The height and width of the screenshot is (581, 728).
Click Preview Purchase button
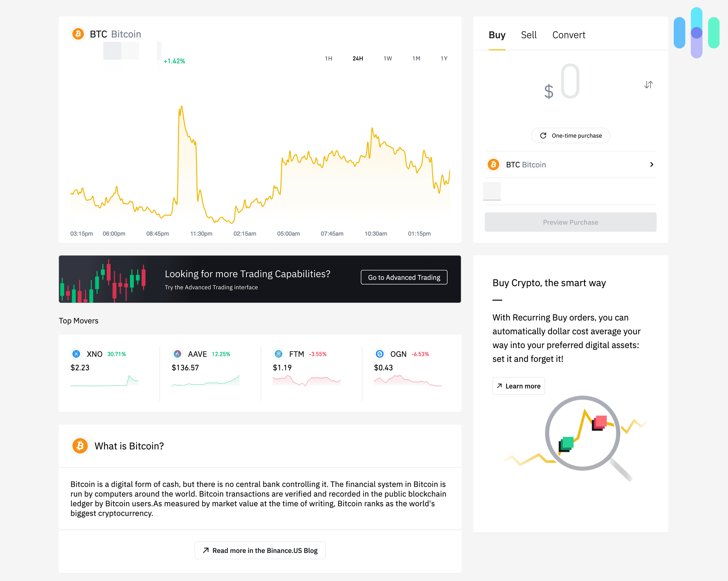coord(570,222)
